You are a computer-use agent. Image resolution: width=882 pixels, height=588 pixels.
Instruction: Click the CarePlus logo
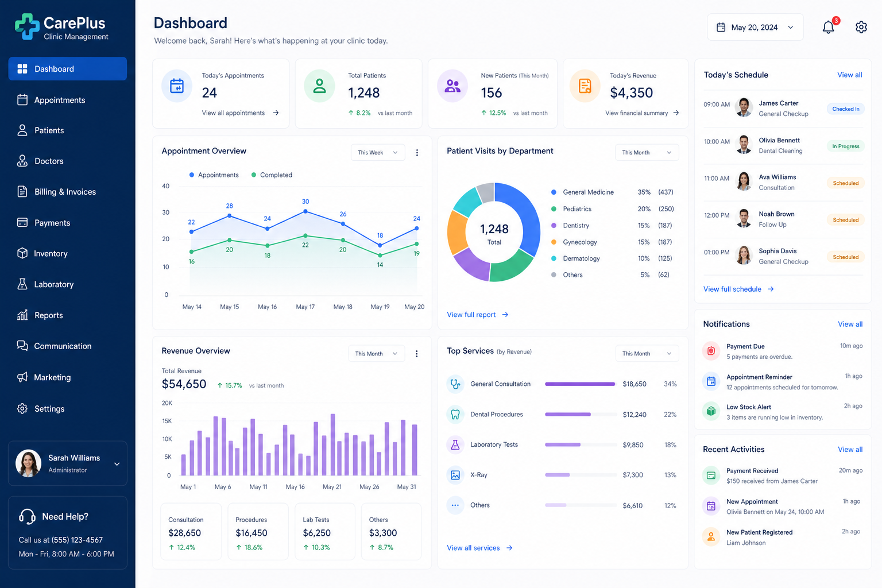(x=61, y=27)
